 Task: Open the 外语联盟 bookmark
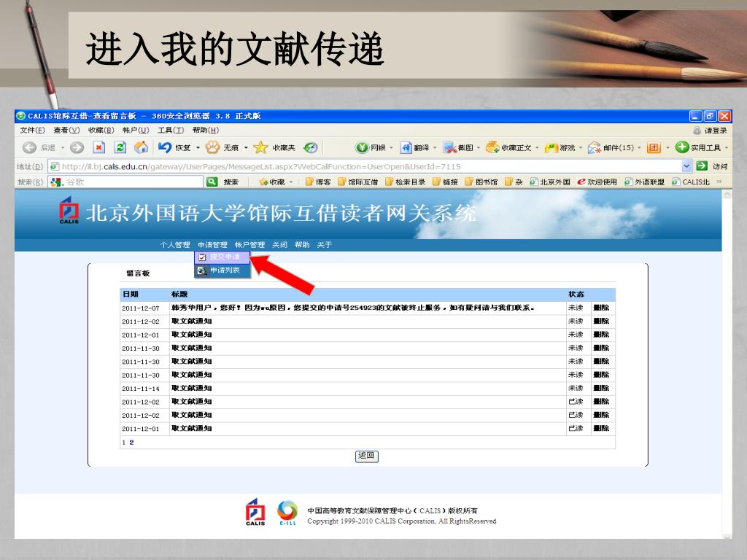[x=645, y=182]
